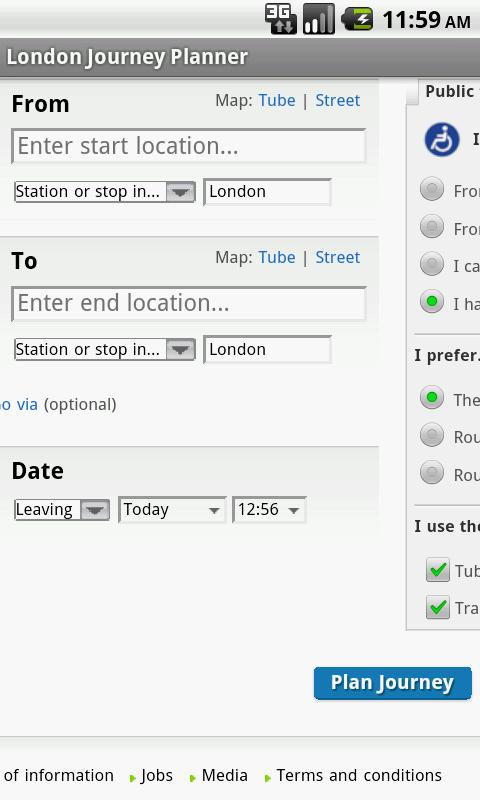Open Tube map link in From section
This screenshot has height=800, width=480.
pos(276,101)
